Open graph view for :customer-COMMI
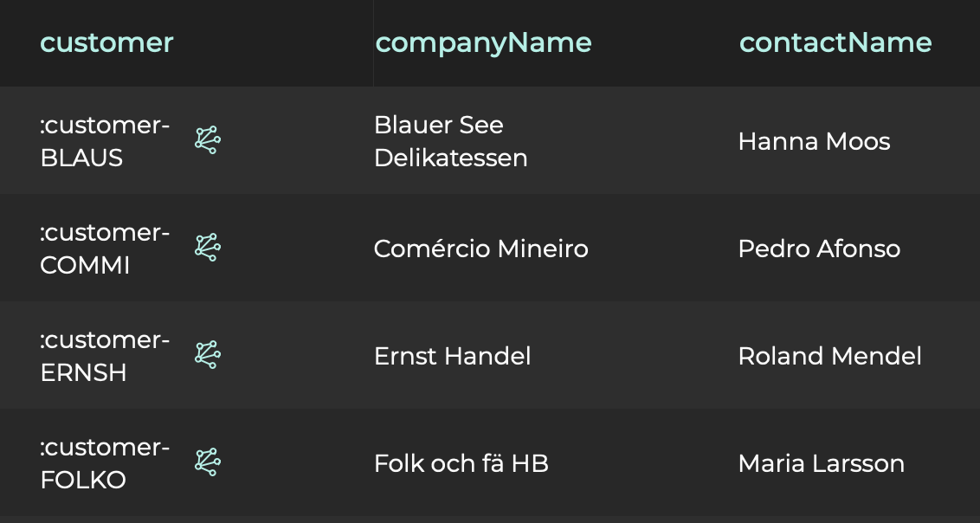 (208, 248)
